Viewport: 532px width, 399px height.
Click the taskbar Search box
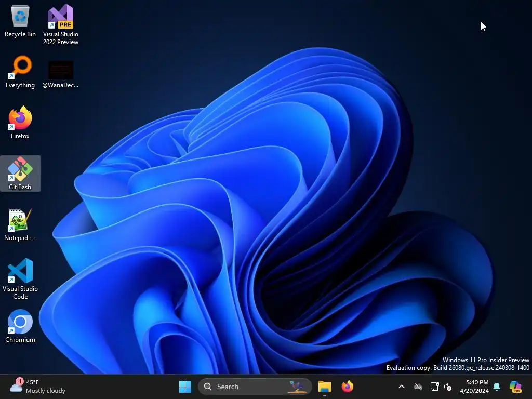coord(255,387)
